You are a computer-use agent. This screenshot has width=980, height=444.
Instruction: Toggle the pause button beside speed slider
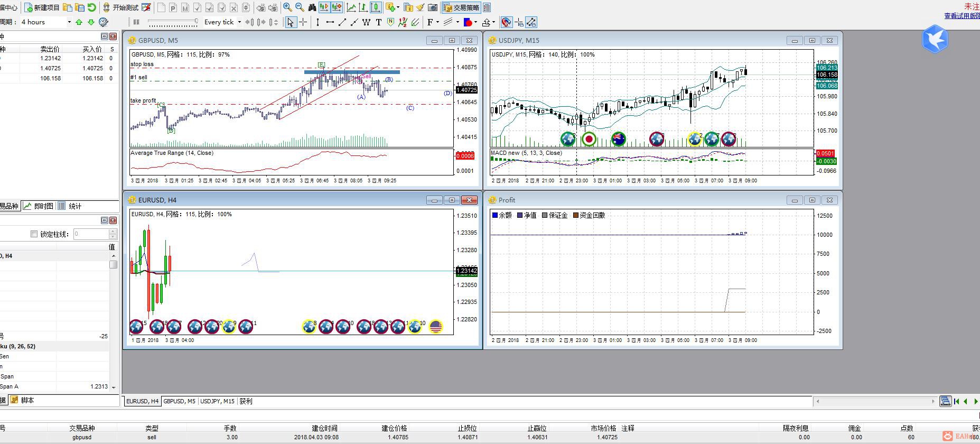[x=136, y=22]
